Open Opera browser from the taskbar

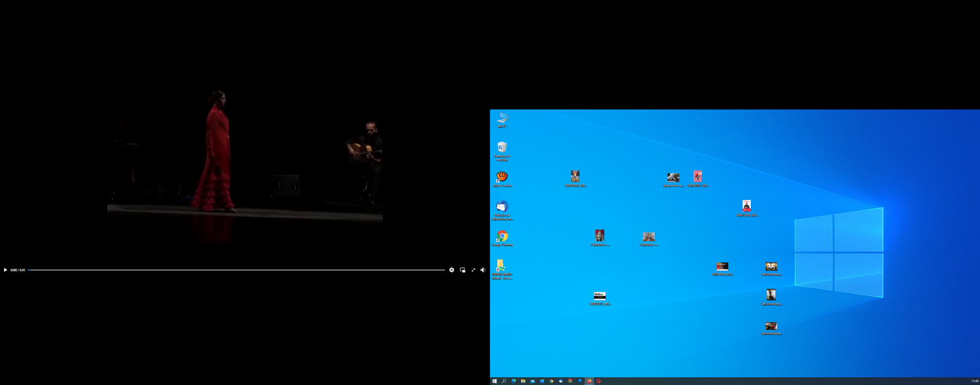pos(598,381)
